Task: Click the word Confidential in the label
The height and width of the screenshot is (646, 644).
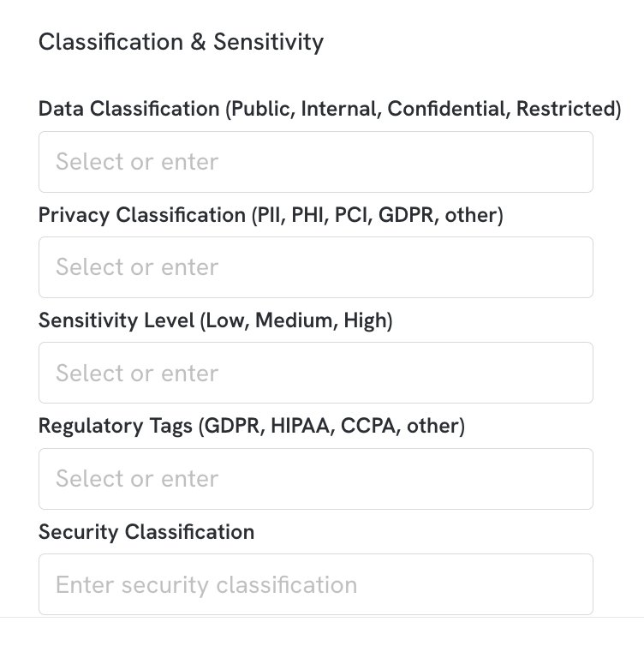Action: click(x=446, y=109)
